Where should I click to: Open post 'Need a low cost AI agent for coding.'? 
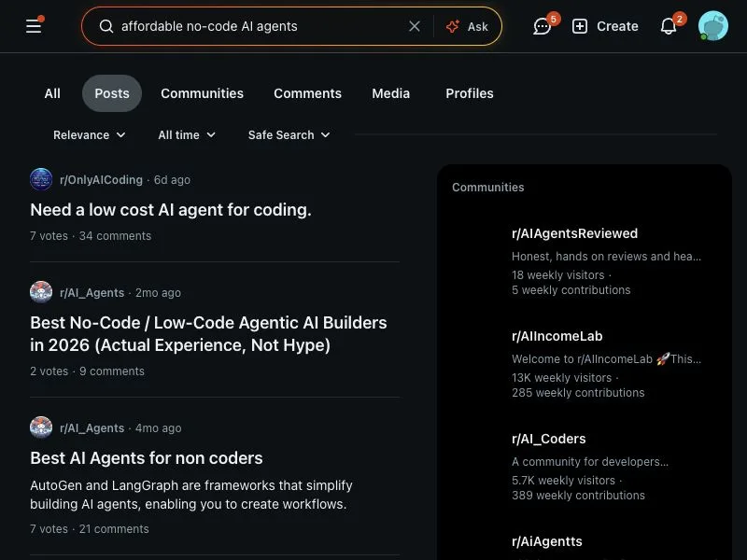pos(171,210)
